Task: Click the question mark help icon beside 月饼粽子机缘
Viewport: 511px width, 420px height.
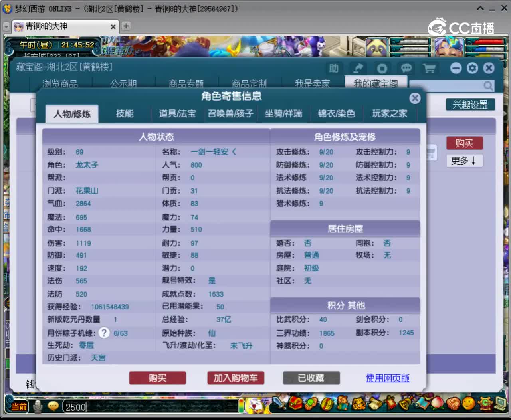Action: click(104, 333)
